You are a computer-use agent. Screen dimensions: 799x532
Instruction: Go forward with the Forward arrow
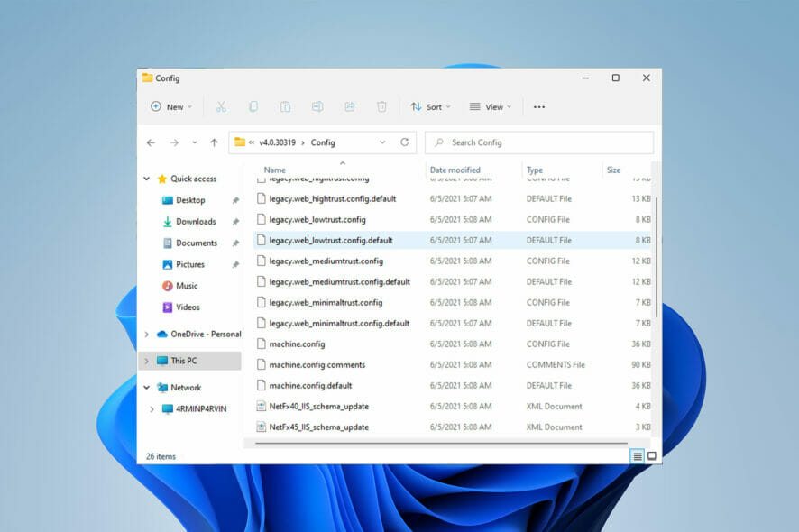[174, 142]
